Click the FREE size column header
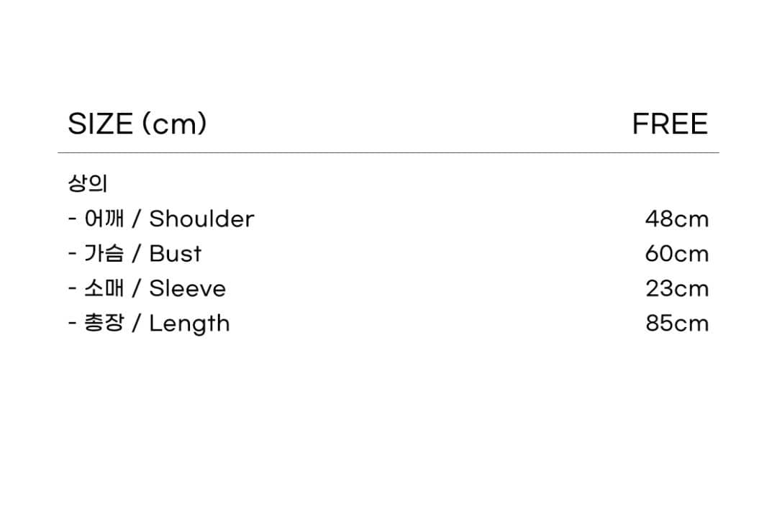This screenshot has height=532, width=777. [x=670, y=124]
